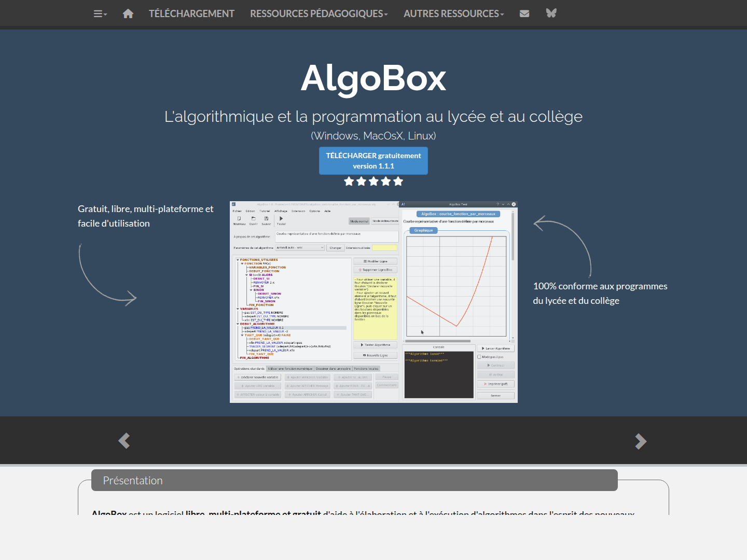Click the AlgoBox application screenshot image
This screenshot has height=560, width=747.
click(374, 302)
